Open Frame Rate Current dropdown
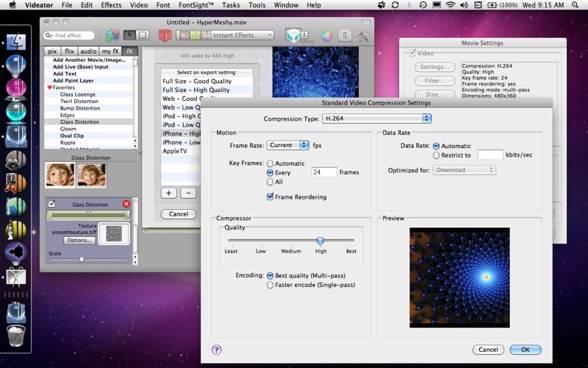The width and height of the screenshot is (588, 368). click(287, 145)
